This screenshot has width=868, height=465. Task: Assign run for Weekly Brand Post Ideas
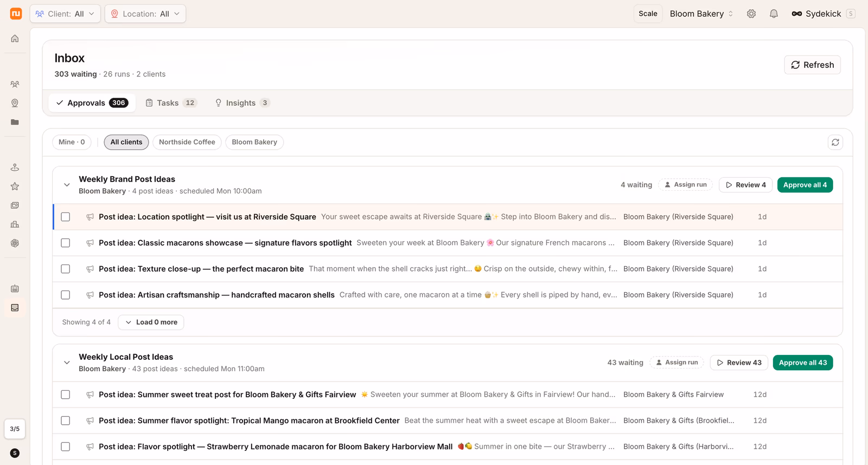click(x=686, y=185)
